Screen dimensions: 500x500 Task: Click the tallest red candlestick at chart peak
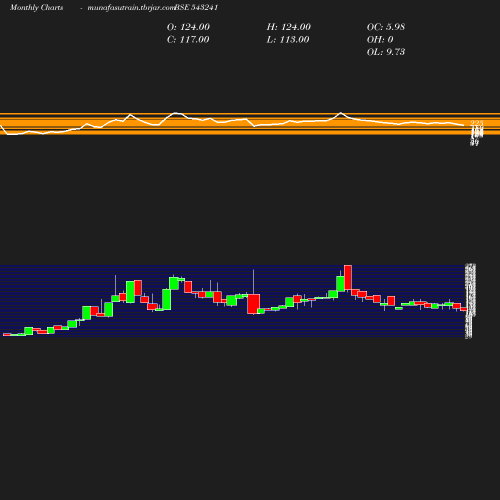point(348,277)
